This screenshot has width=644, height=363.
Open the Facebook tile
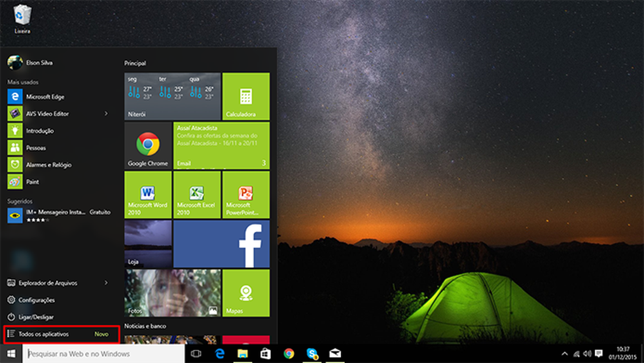221,244
